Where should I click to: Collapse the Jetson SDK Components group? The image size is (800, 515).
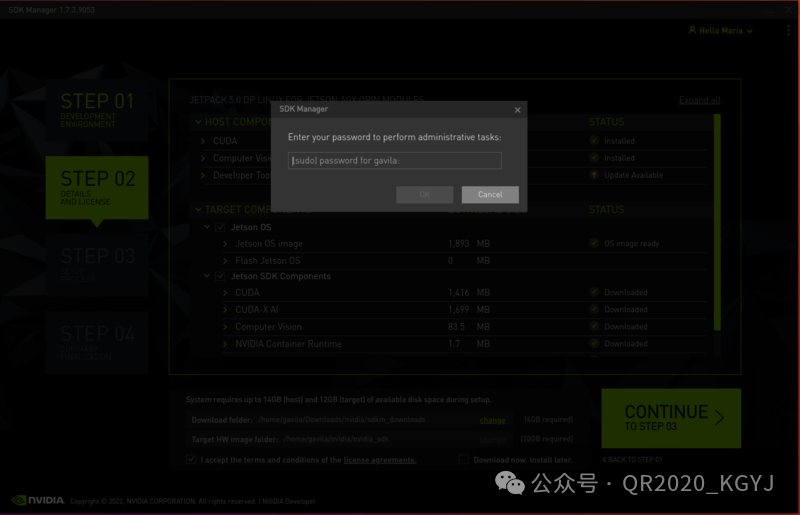[207, 276]
